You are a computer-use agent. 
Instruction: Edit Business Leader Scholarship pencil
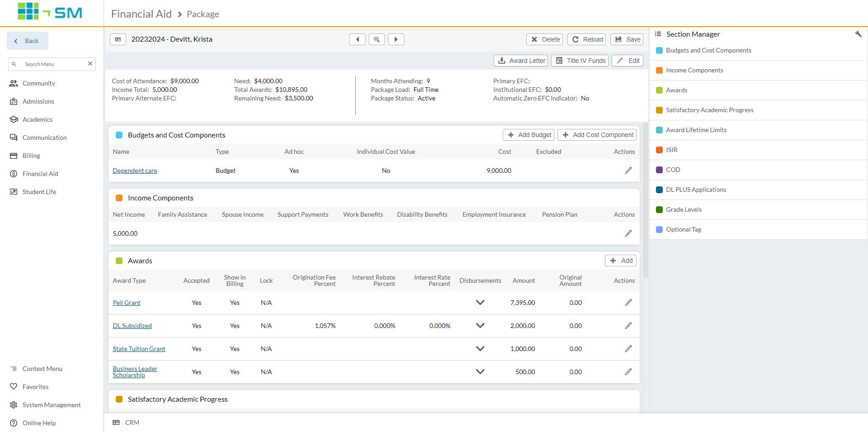[628, 372]
